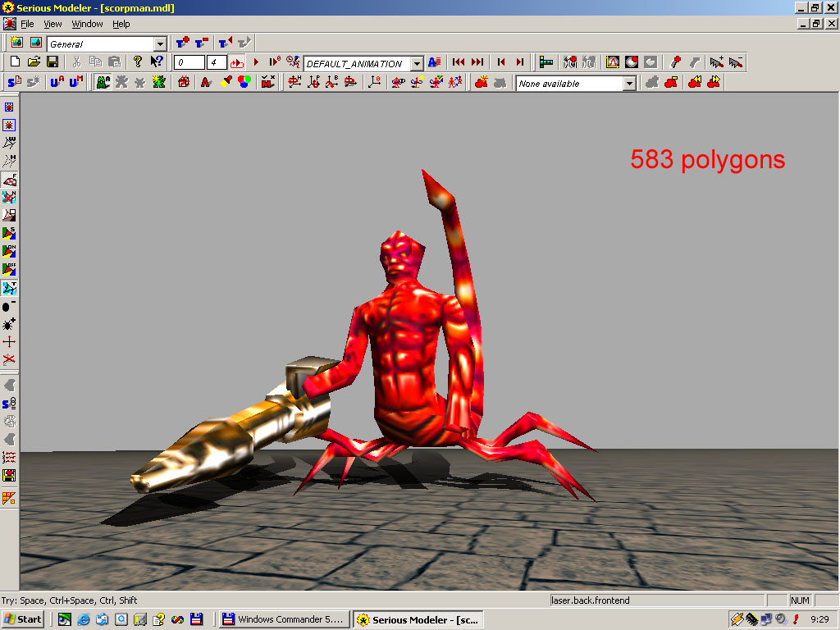Click the yellow-framed red A icon
Image resolution: width=840 pixels, height=630 pixels.
coord(612,62)
